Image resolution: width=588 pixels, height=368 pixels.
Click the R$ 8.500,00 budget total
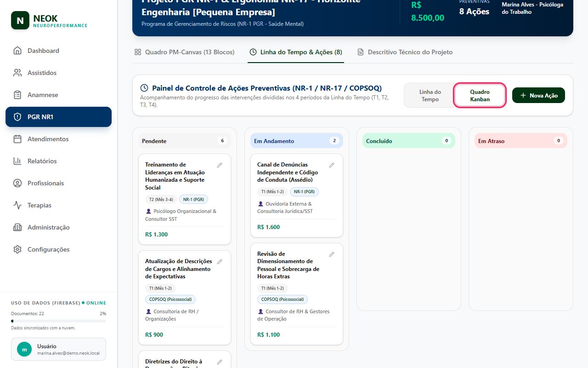(x=428, y=11)
